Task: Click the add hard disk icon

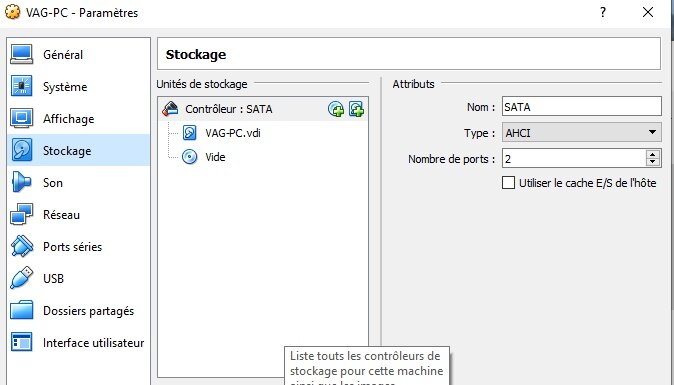Action: (356, 109)
